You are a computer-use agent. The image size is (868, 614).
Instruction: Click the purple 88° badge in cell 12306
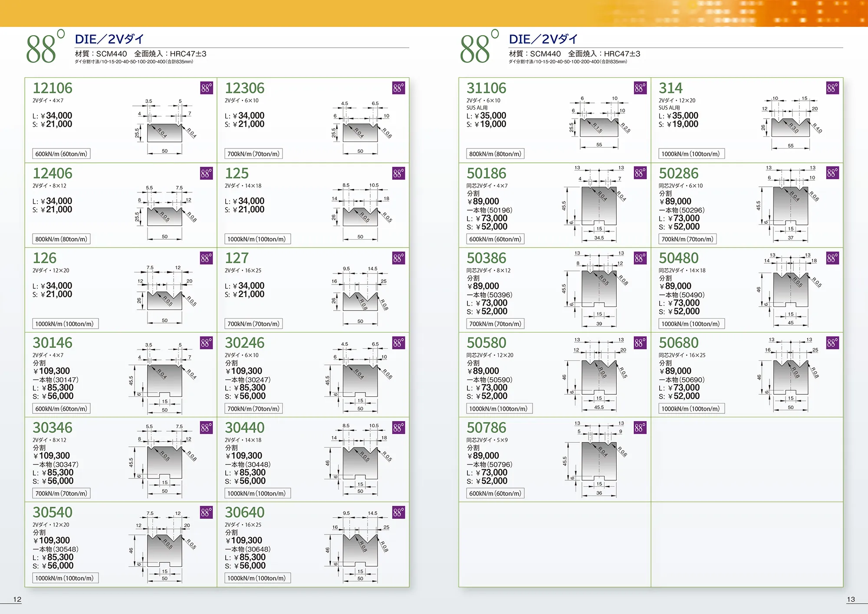(x=398, y=88)
